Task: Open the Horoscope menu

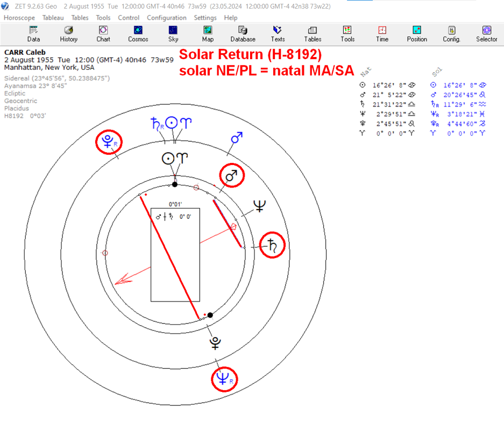Action: tap(19, 18)
